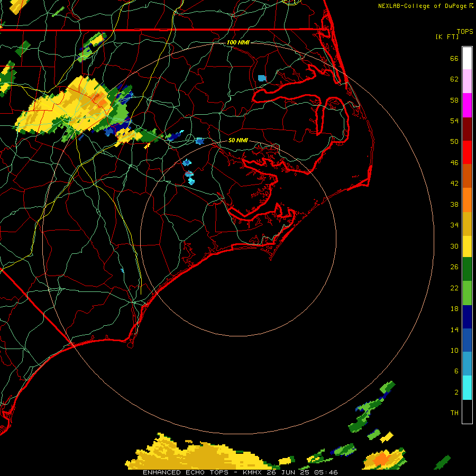Click the KMHX radar site identifier
Viewport: 476px width, 476px height.
click(253, 472)
